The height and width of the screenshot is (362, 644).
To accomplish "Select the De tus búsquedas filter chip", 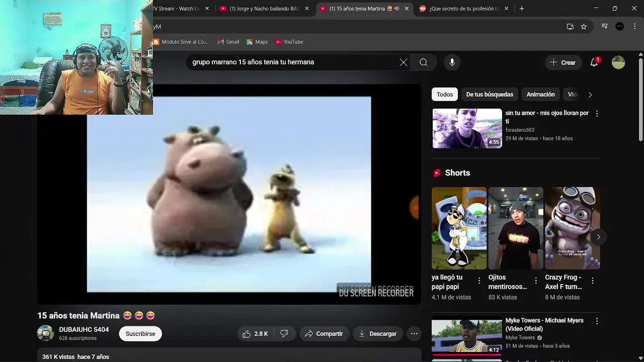I will pyautogui.click(x=490, y=95).
